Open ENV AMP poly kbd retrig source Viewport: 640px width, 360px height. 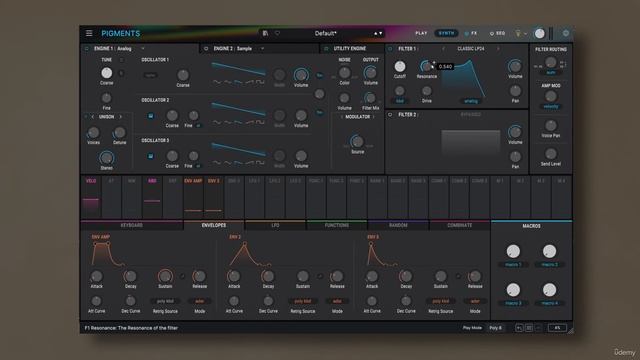tap(165, 301)
